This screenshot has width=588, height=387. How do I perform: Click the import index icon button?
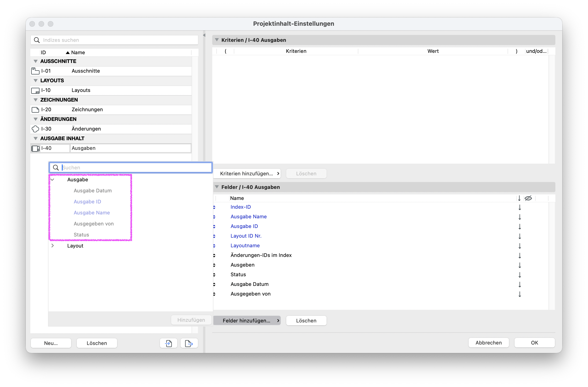coord(169,343)
